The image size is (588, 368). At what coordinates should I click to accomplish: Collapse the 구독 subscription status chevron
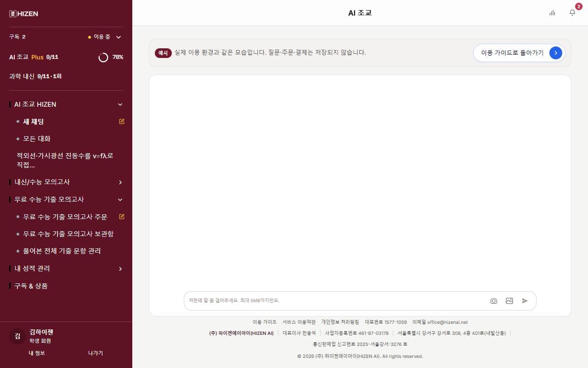click(x=119, y=37)
